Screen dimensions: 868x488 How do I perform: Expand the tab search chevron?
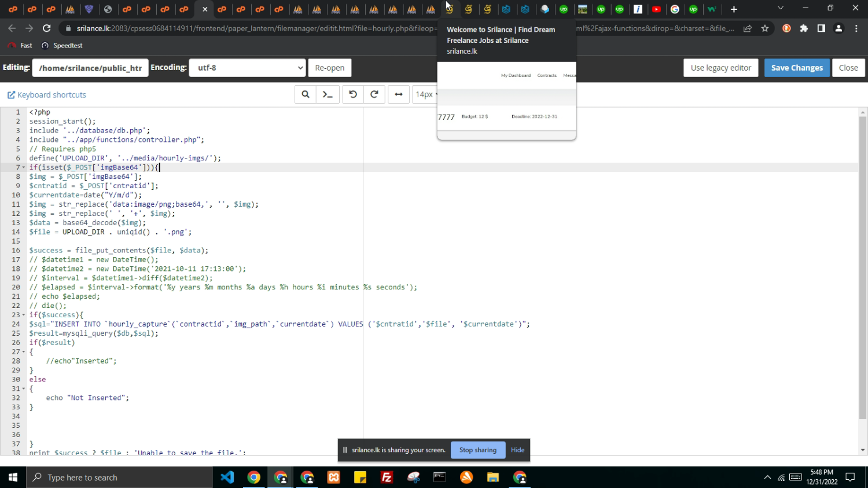coord(780,9)
